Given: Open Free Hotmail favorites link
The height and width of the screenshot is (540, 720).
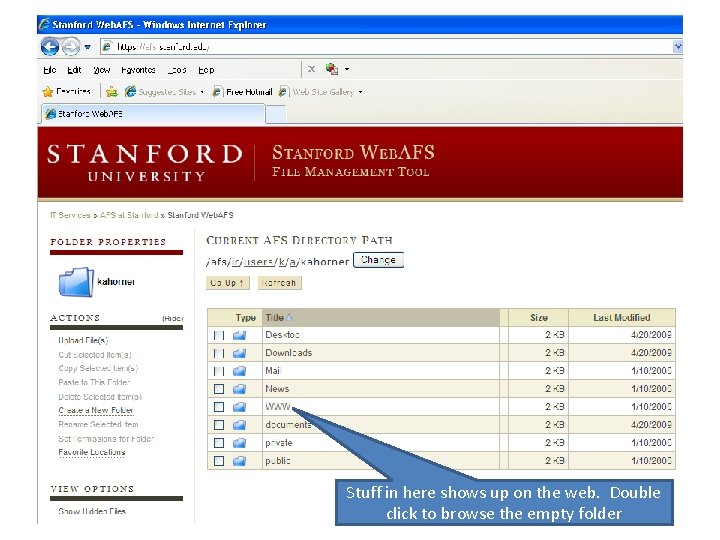Looking at the screenshot, I should 242,92.
